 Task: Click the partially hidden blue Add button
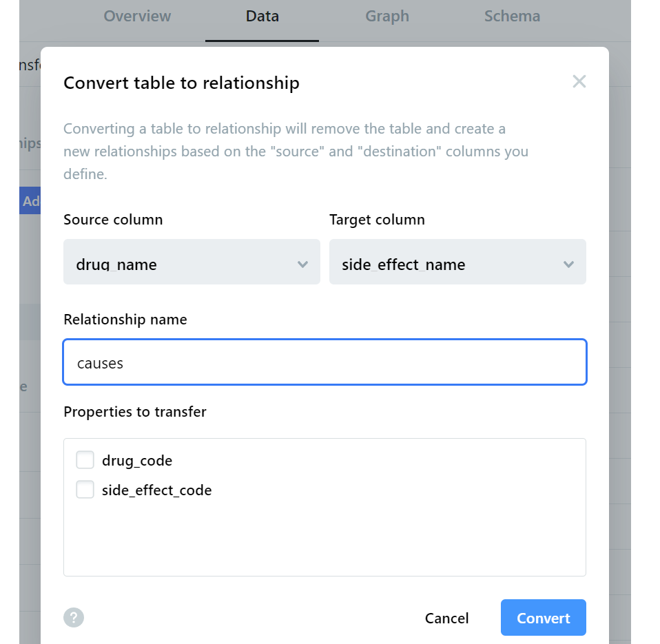[x=31, y=201]
